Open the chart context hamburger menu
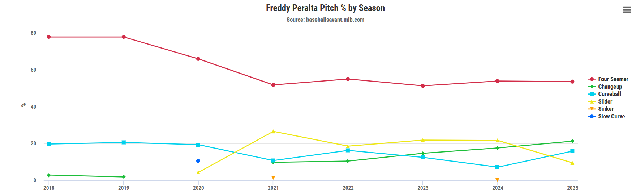The width and height of the screenshot is (644, 192). 627,10
